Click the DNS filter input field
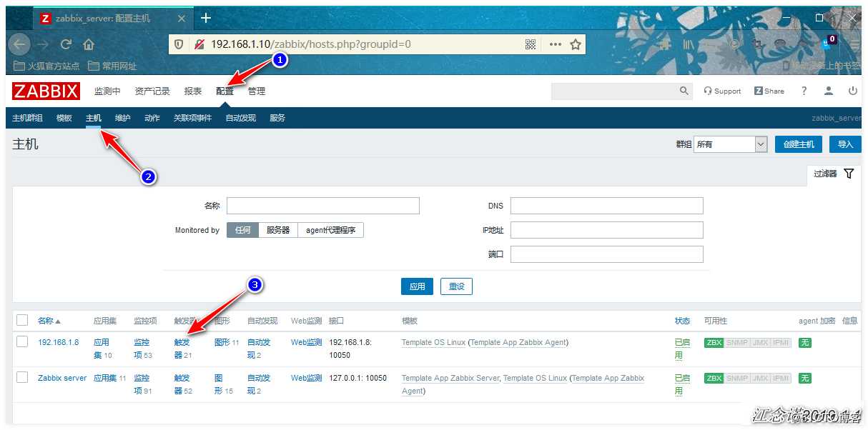 607,206
